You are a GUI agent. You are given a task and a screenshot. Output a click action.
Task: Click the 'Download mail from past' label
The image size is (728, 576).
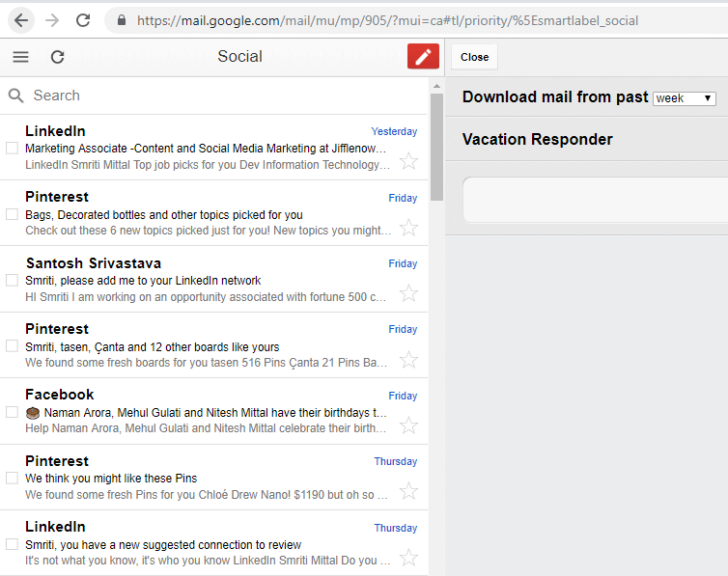click(555, 96)
